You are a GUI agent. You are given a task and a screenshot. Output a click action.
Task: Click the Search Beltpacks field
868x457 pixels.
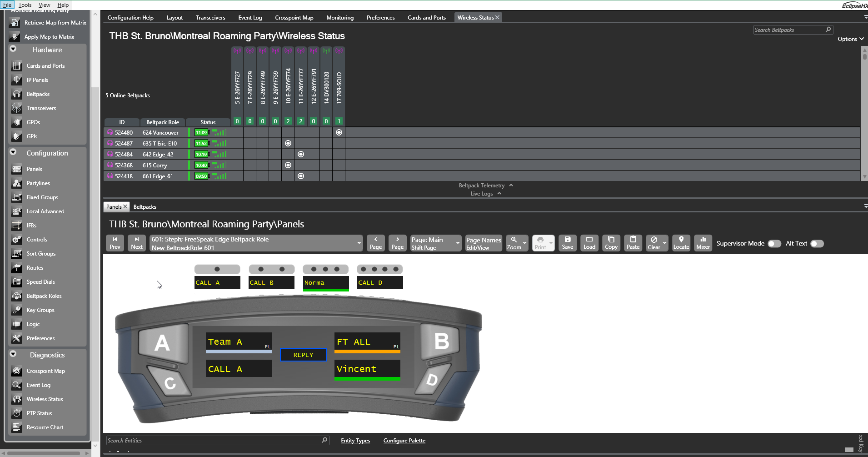[789, 30]
